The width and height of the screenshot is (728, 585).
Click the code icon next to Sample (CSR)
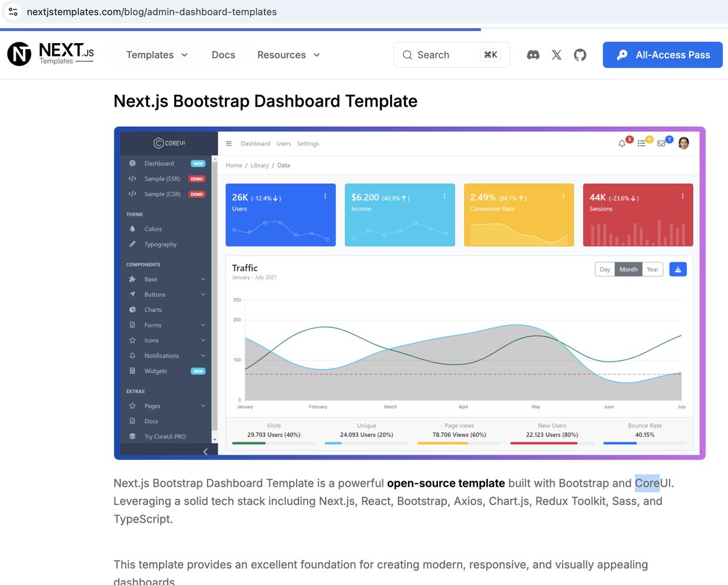click(x=132, y=194)
